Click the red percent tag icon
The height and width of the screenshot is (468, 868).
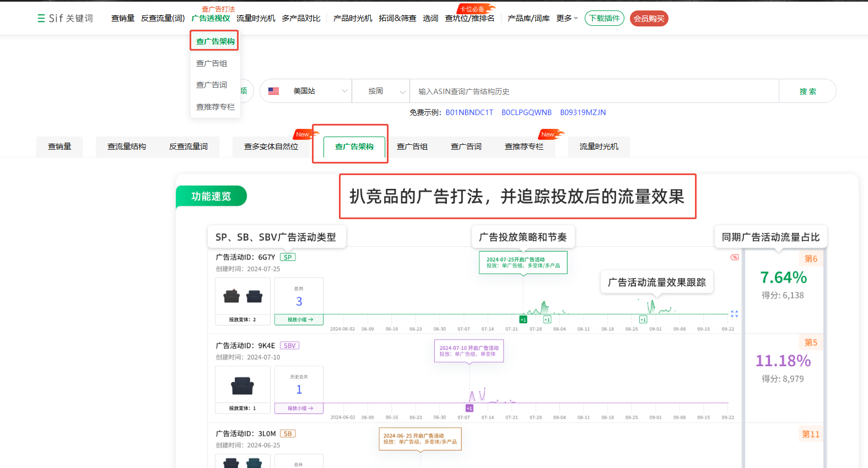(x=734, y=257)
